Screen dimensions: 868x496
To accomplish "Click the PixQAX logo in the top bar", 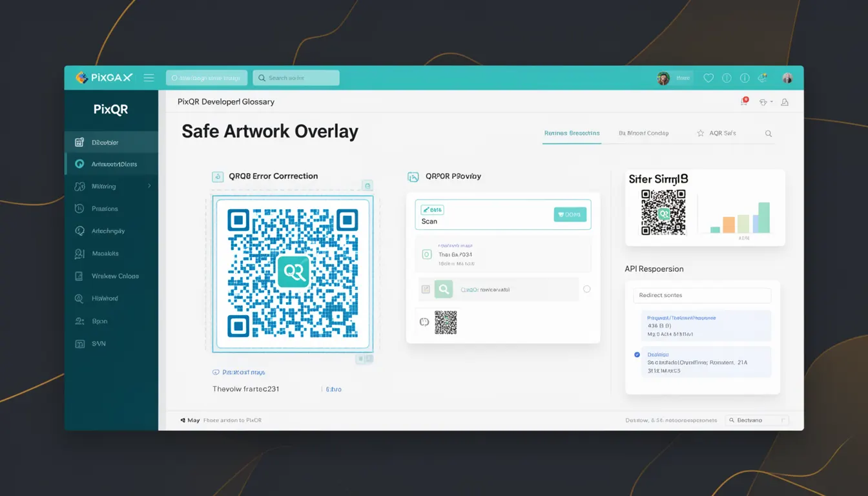I will point(104,77).
